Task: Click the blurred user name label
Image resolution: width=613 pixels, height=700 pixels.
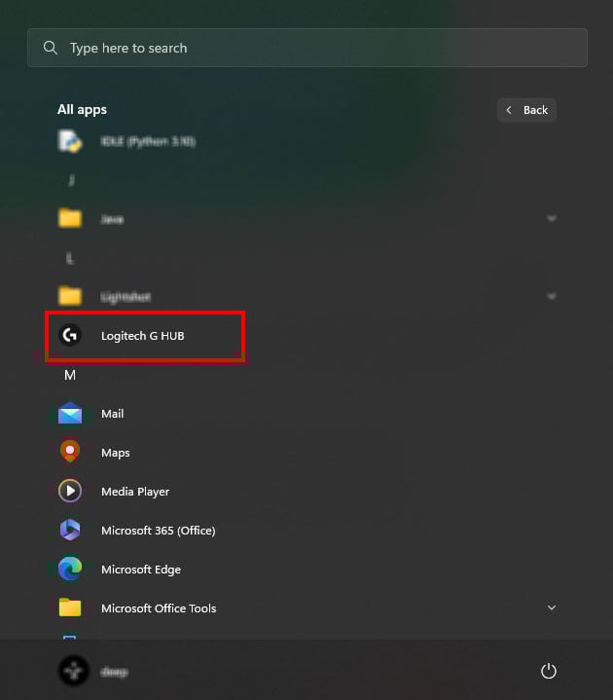Action: pyautogui.click(x=114, y=672)
